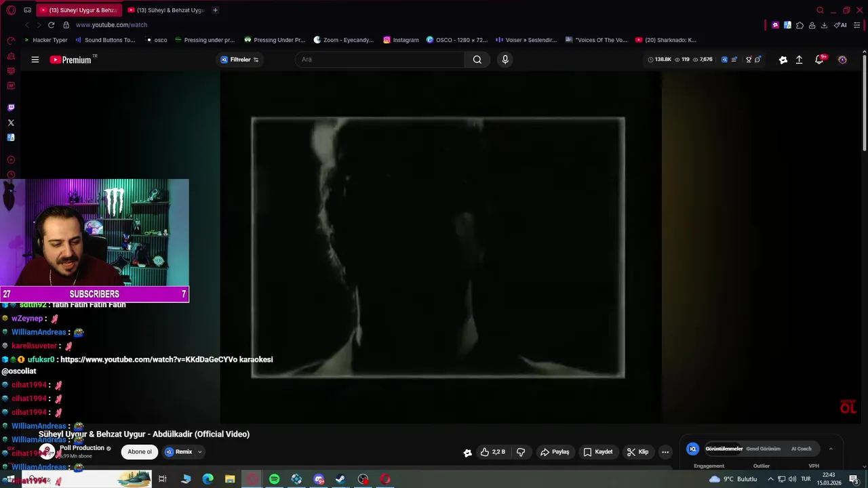Open Opera extensions puzzle icon
The height and width of the screenshot is (488, 868).
800,25
